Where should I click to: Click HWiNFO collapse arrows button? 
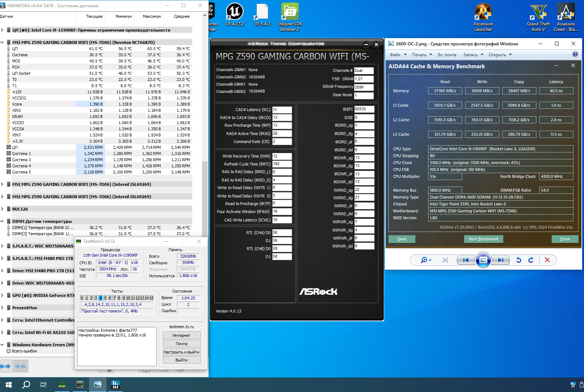coord(21,366)
